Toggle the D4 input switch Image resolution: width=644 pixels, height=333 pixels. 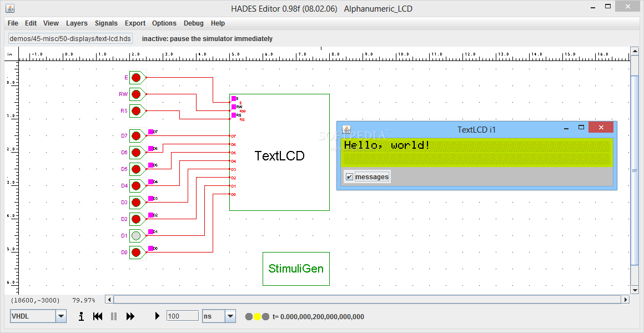pyautogui.click(x=137, y=185)
